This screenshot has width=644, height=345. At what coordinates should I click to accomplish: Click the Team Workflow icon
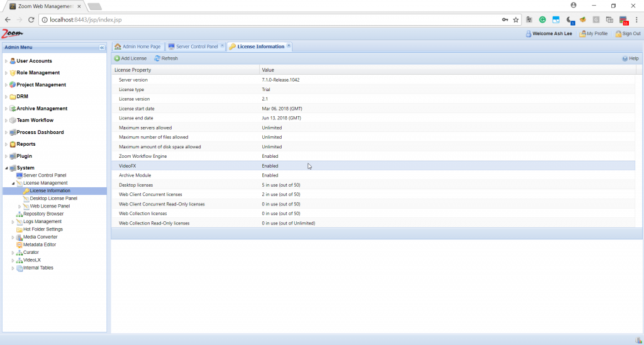pos(13,120)
